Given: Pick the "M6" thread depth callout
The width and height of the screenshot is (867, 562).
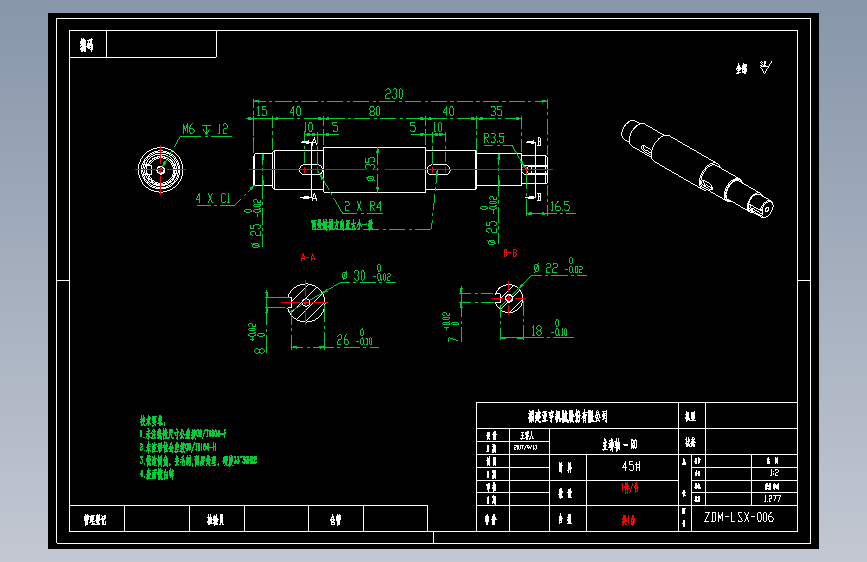Looking at the screenshot, I should (x=205, y=129).
